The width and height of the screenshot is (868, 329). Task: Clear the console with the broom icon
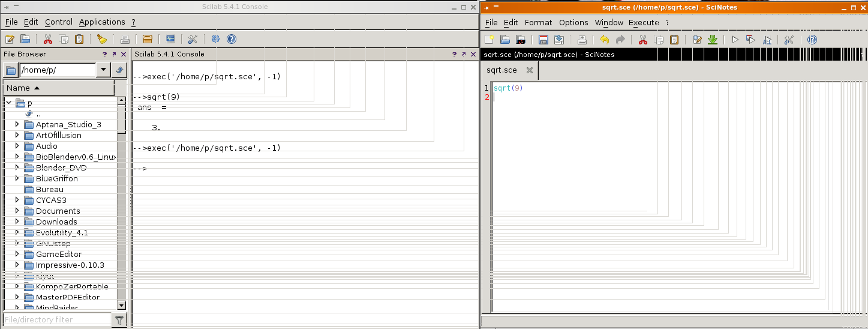[101, 39]
